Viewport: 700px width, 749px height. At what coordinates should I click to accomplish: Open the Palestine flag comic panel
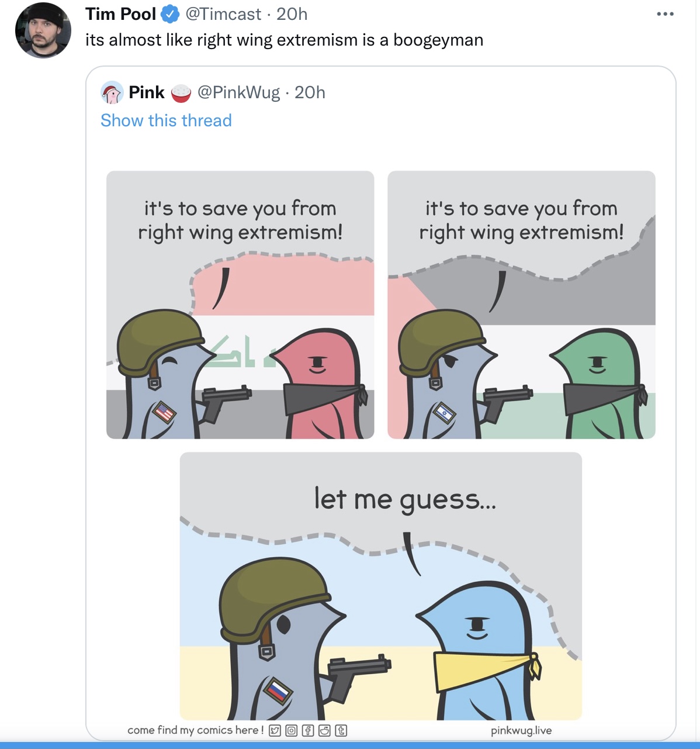521,305
